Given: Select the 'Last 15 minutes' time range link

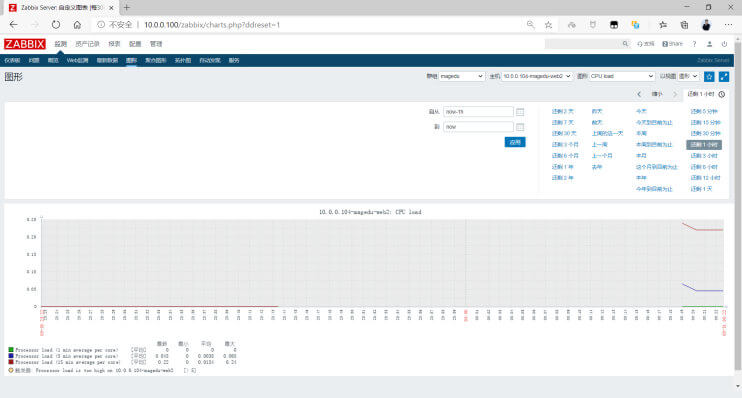Looking at the screenshot, I should [705, 123].
